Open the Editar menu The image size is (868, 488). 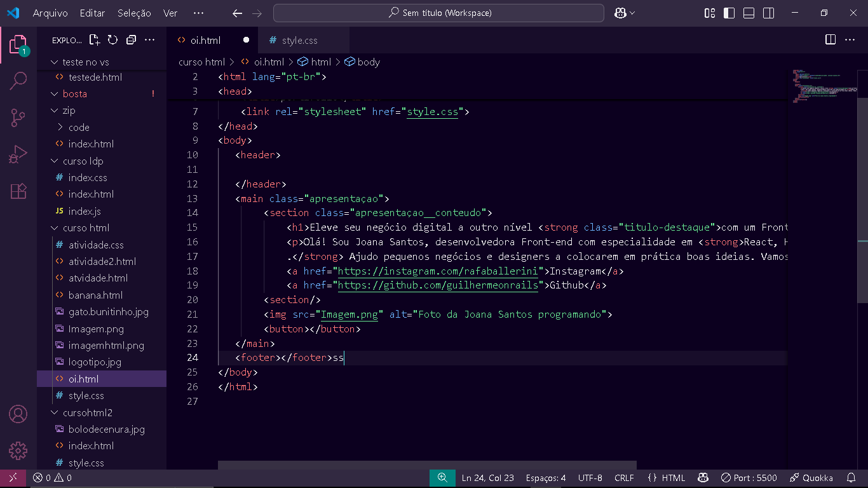[93, 13]
